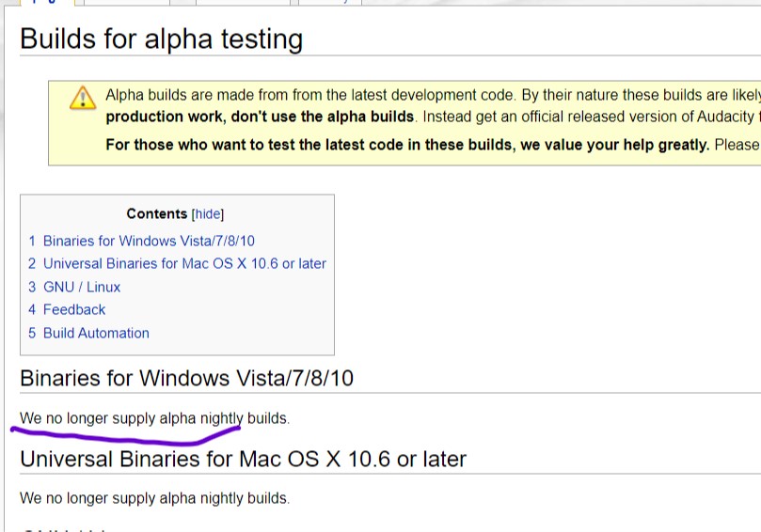Open the Feedback contents entry
Image resolution: width=761 pixels, height=532 pixels.
point(74,309)
